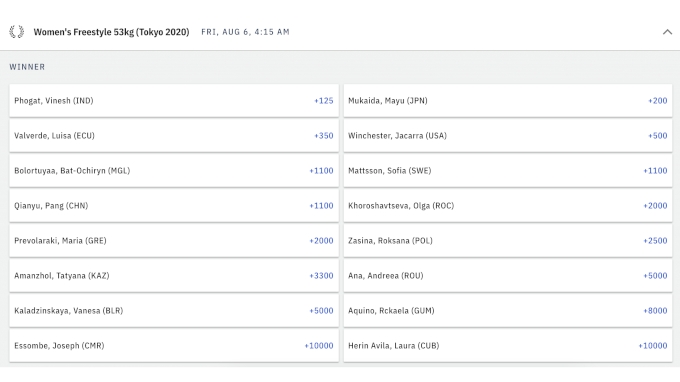
Task: Pick Aquino, Rckaela (GUM) at +8000
Action: [508, 311]
